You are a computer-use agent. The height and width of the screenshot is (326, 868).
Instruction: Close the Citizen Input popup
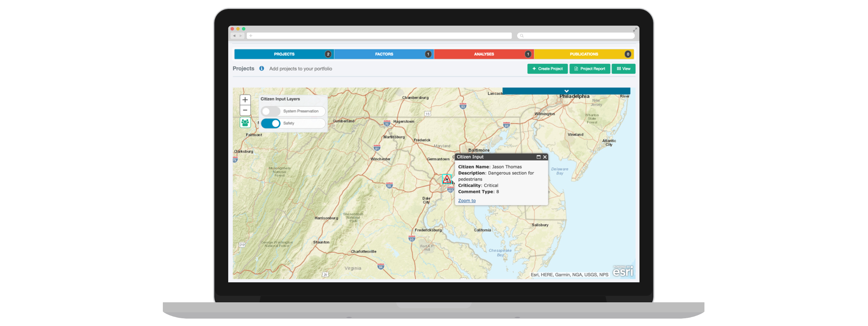point(545,157)
